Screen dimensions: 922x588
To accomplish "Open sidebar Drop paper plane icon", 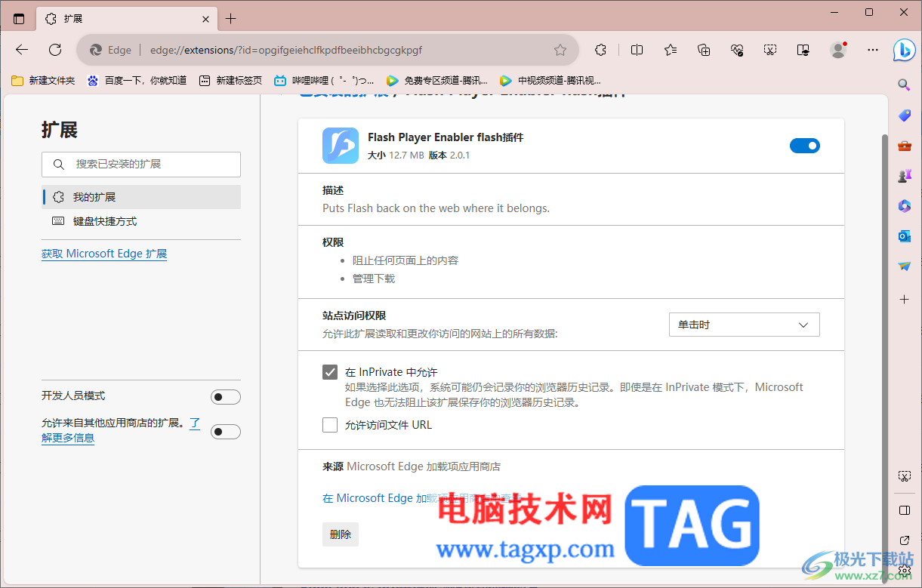I will [904, 266].
